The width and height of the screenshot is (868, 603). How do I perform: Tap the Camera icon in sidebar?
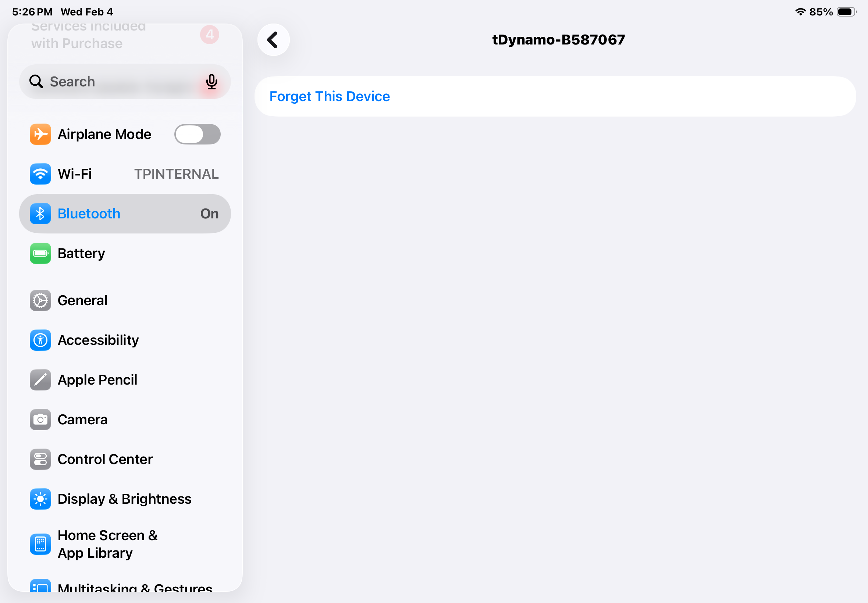(40, 420)
